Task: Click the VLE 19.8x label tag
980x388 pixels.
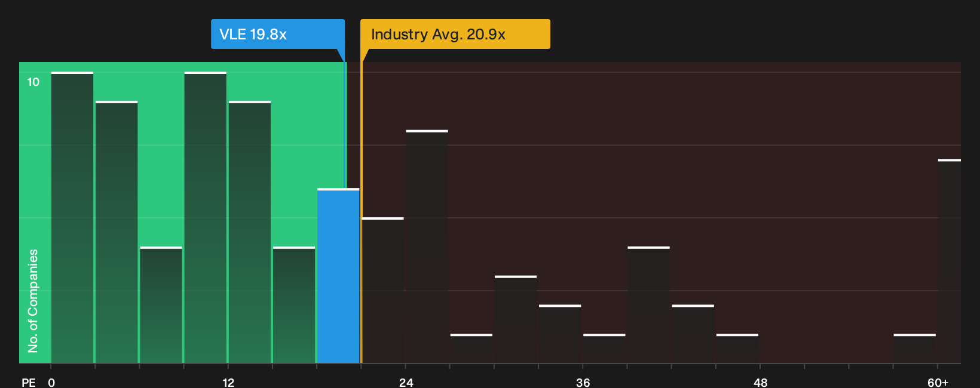Action: (x=278, y=34)
